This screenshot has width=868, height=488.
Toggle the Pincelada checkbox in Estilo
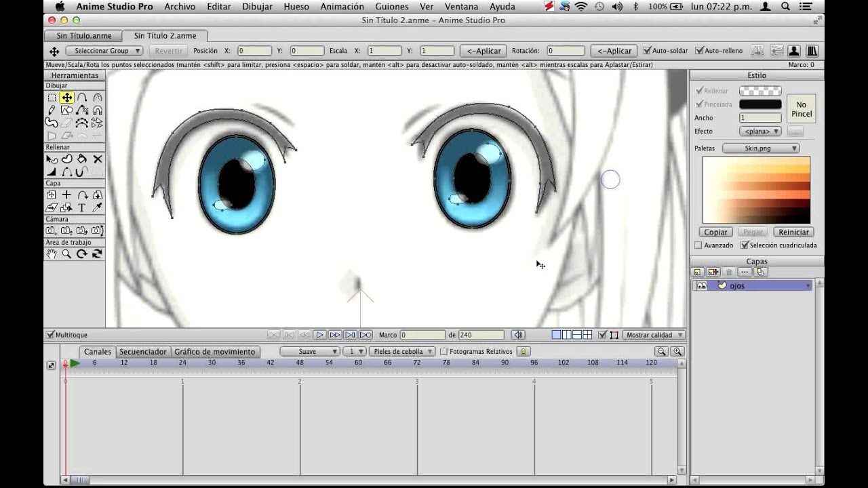[699, 104]
